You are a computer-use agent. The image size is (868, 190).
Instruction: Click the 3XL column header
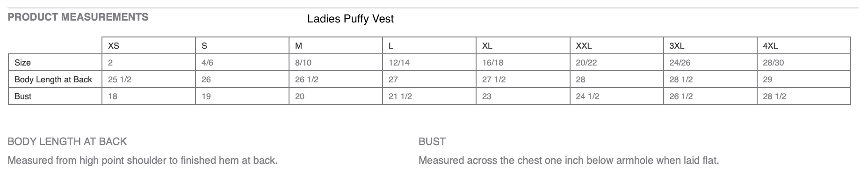(x=677, y=46)
